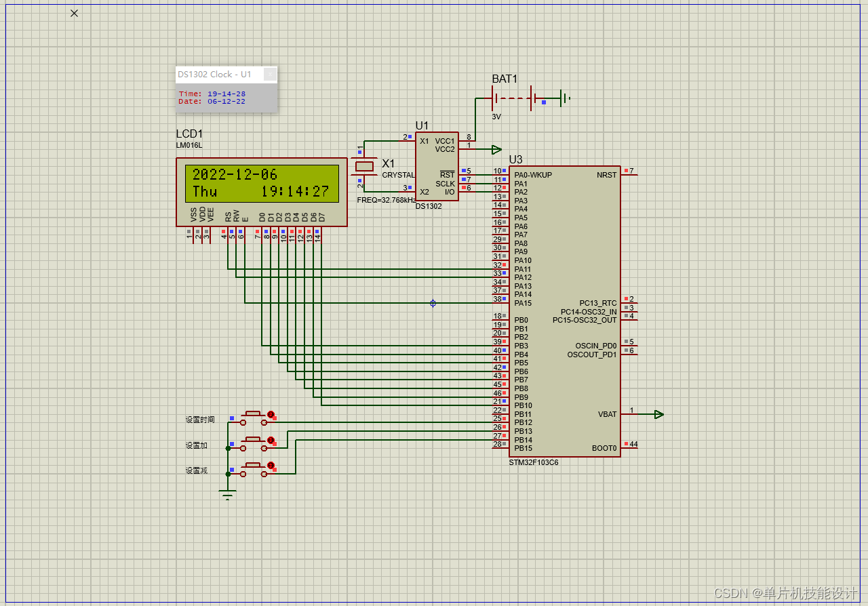Click the Time: 19-14-28 readout
This screenshot has height=606, width=868.
point(212,94)
